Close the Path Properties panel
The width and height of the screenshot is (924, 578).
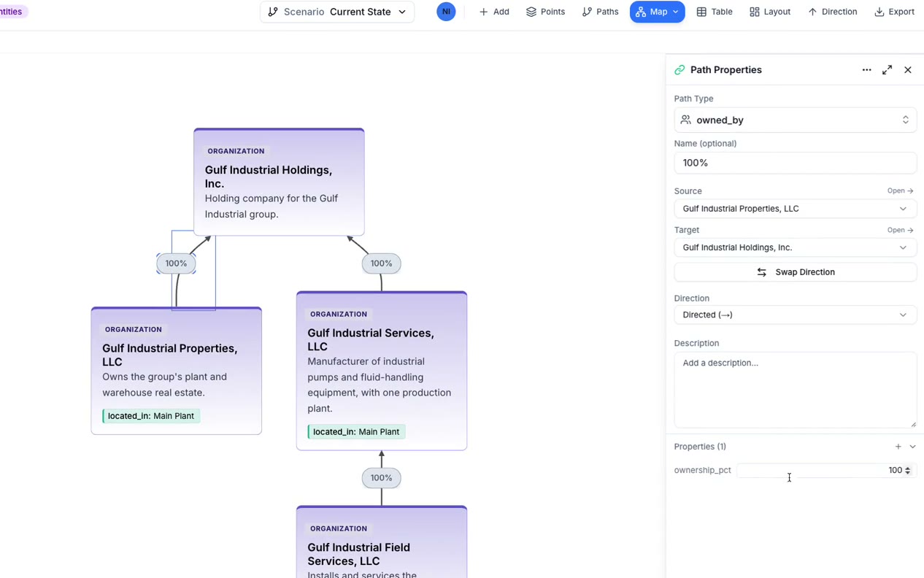pyautogui.click(x=908, y=70)
